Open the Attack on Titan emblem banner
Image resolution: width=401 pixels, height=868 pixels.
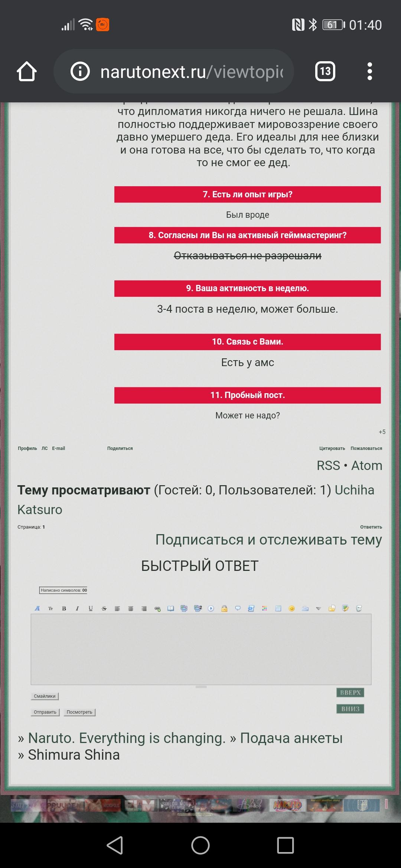tap(362, 805)
